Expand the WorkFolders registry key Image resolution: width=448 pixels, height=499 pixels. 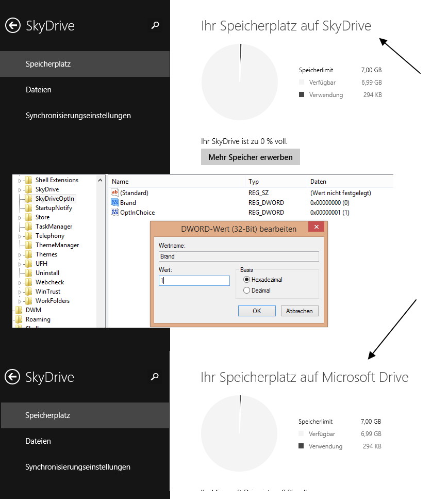(x=20, y=301)
